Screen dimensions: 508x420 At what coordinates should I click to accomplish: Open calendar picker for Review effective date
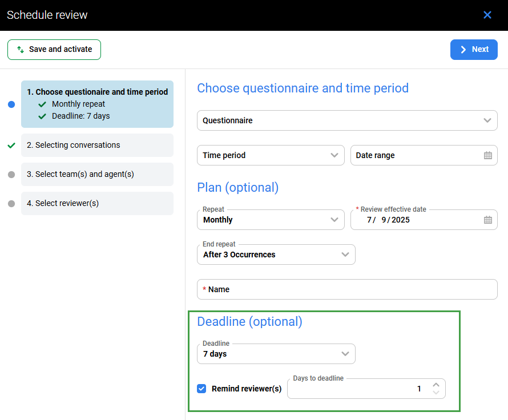click(x=487, y=220)
